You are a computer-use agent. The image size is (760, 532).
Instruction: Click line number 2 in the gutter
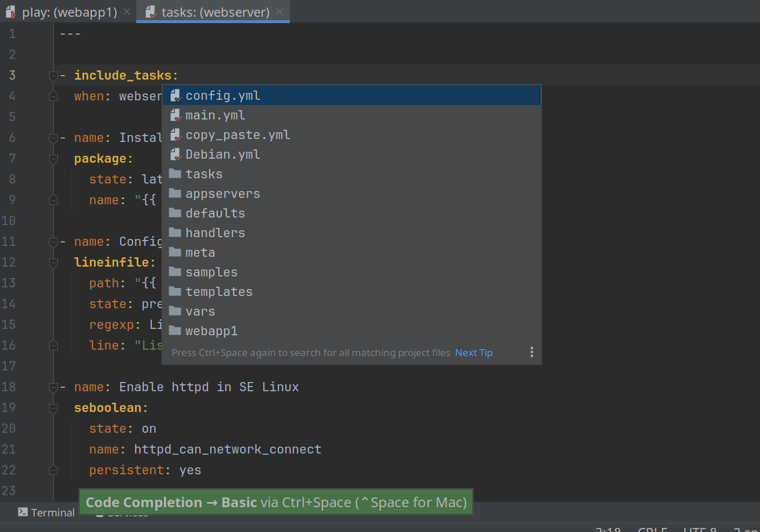tap(12, 55)
